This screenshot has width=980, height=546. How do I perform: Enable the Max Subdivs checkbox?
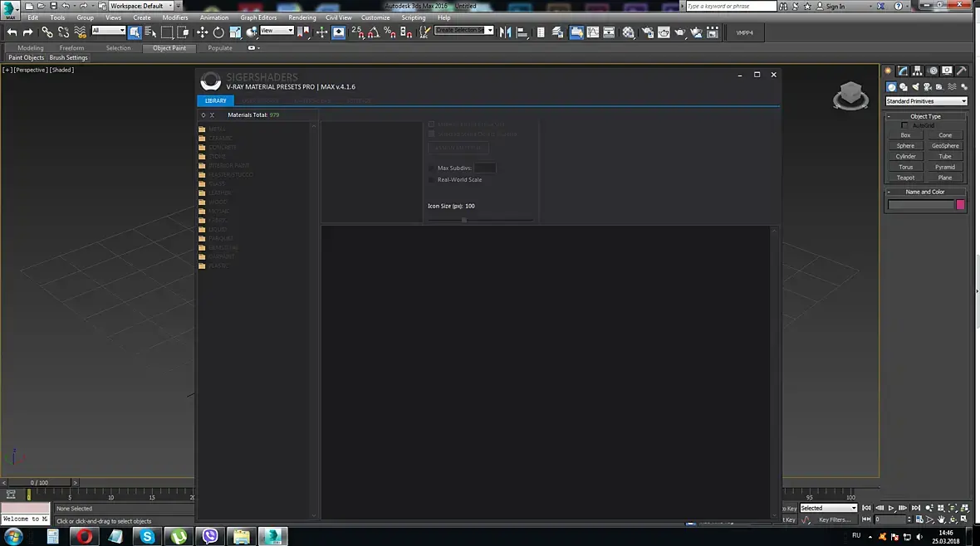tap(431, 168)
